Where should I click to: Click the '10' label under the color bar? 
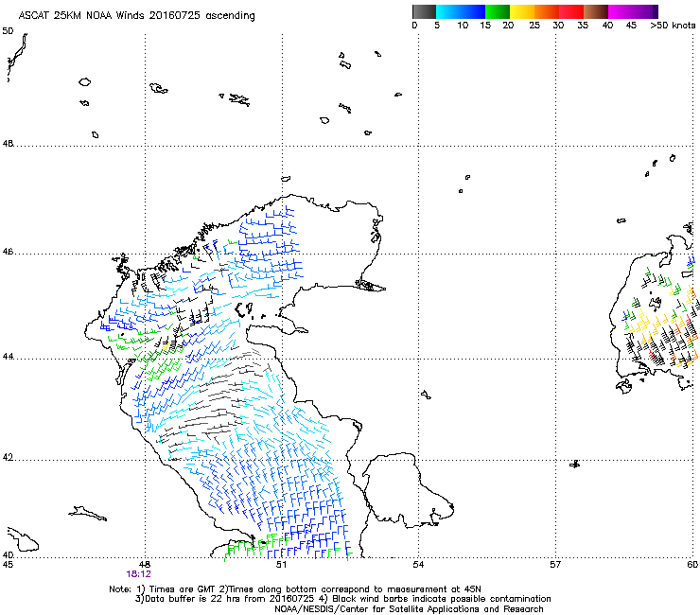[x=463, y=26]
